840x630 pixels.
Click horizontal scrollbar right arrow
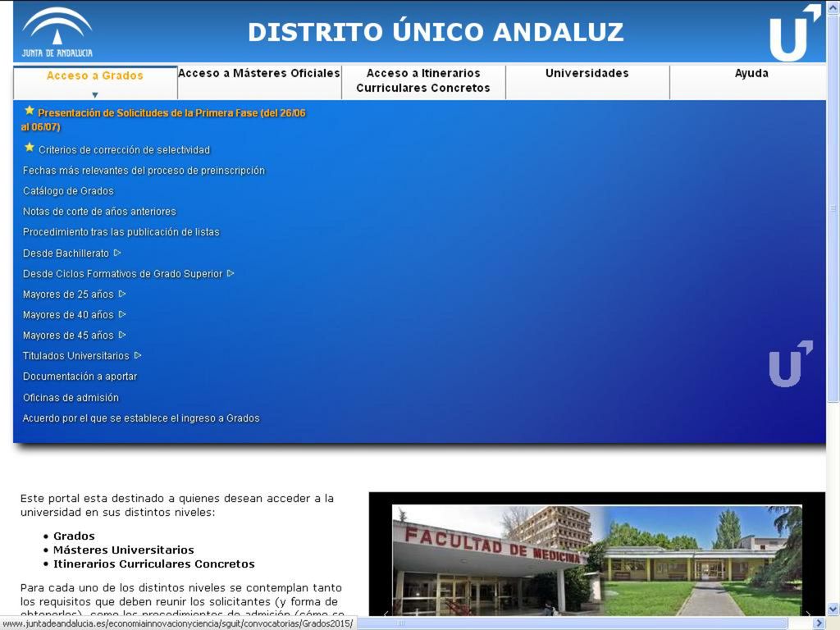click(x=818, y=623)
